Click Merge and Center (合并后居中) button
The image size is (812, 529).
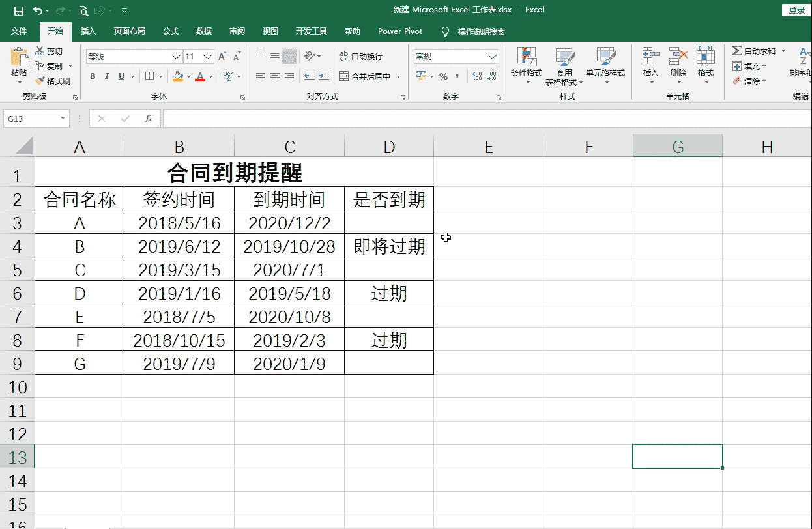click(x=366, y=76)
